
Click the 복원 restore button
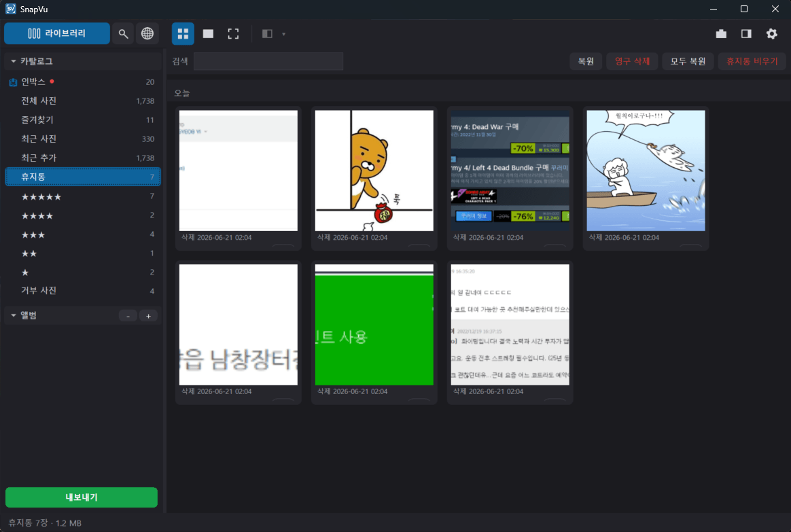586,61
